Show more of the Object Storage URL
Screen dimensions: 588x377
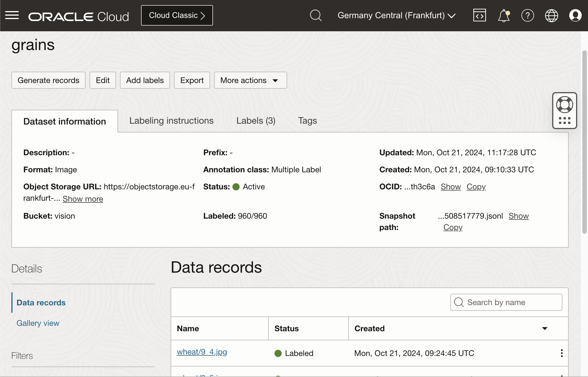pyautogui.click(x=83, y=199)
